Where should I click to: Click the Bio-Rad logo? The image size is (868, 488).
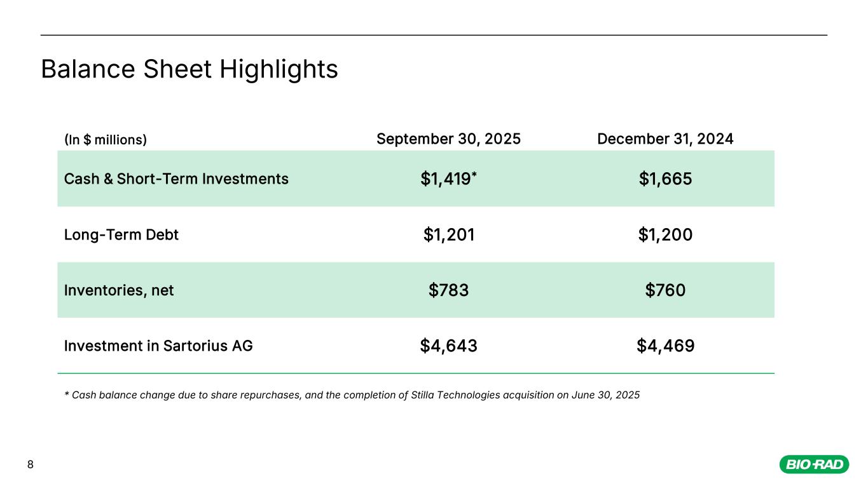(x=814, y=465)
